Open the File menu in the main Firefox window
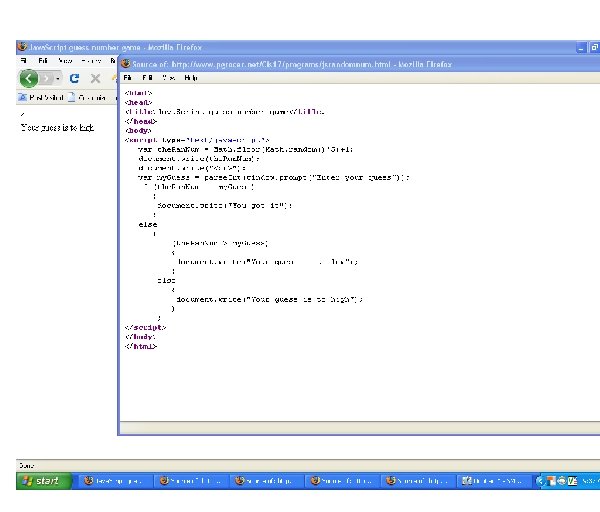Screen dimensions: 600x512 click(x=24, y=60)
